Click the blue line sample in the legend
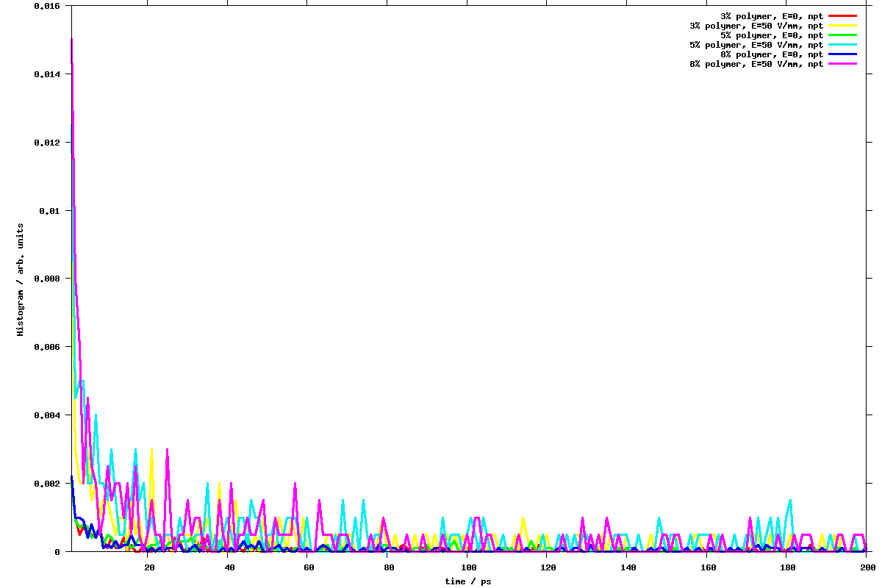 click(843, 54)
